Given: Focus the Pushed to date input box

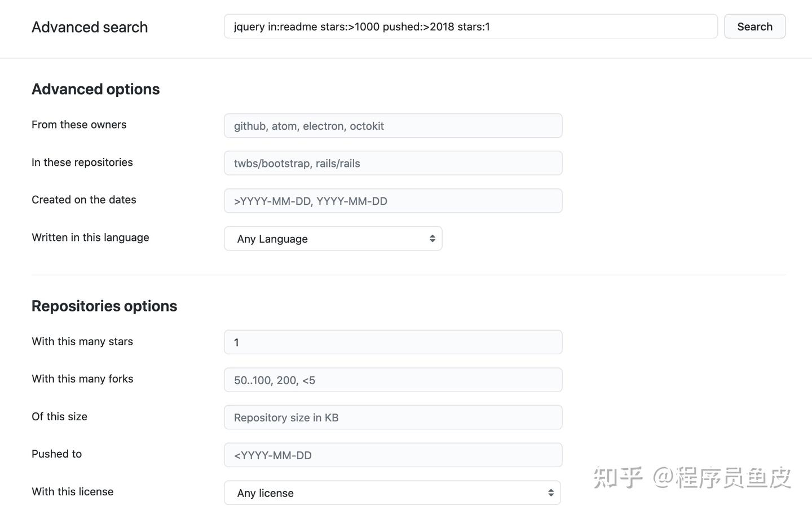Looking at the screenshot, I should pyautogui.click(x=393, y=455).
